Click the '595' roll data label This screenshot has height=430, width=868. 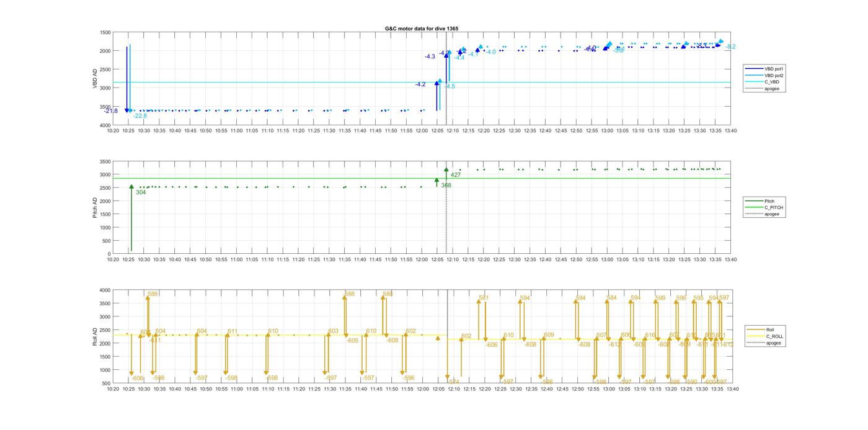(699, 298)
